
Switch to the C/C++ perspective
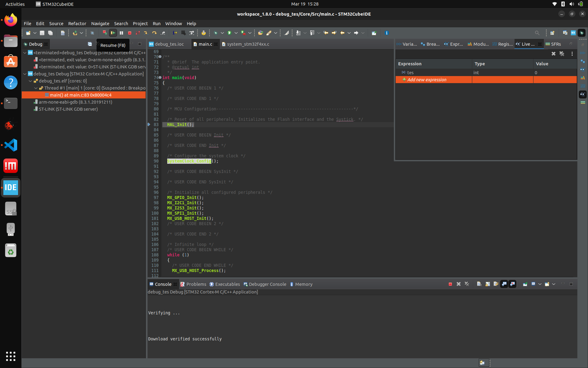565,33
